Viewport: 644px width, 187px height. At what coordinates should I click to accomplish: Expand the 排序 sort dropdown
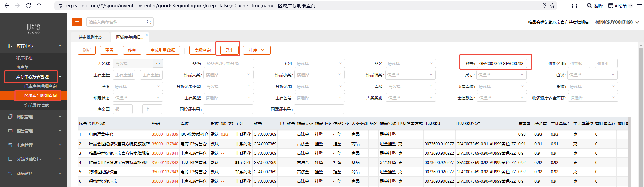click(256, 50)
